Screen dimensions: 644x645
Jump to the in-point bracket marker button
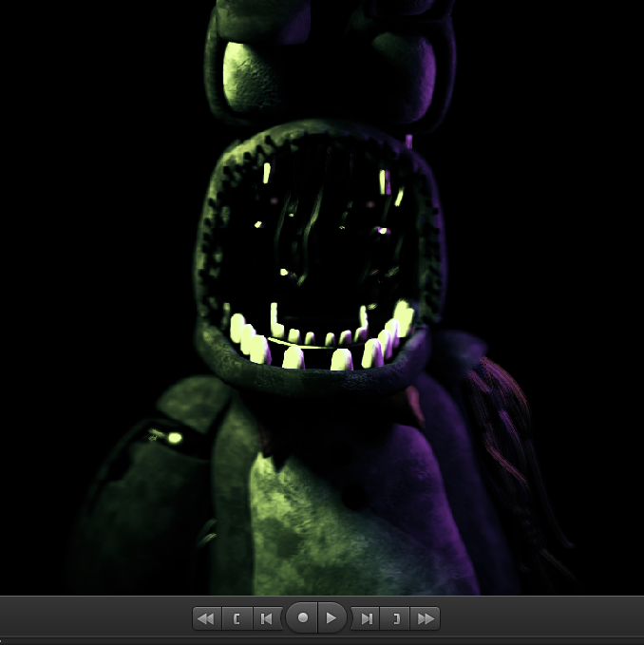pos(237,618)
